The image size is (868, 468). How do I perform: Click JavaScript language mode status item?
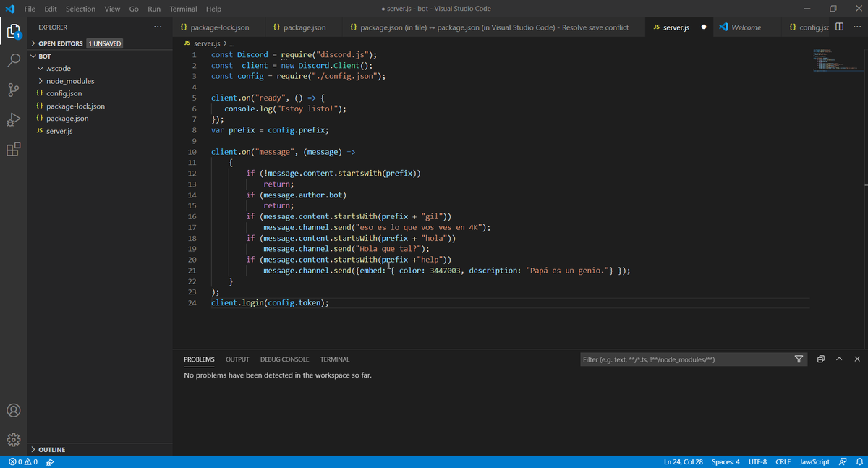click(814, 462)
